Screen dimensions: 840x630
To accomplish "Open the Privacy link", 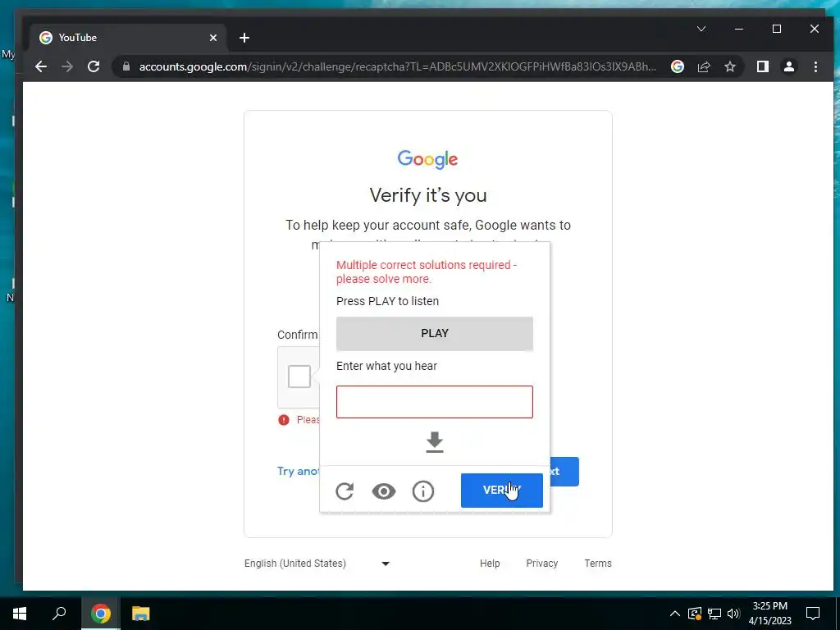I will point(541,563).
